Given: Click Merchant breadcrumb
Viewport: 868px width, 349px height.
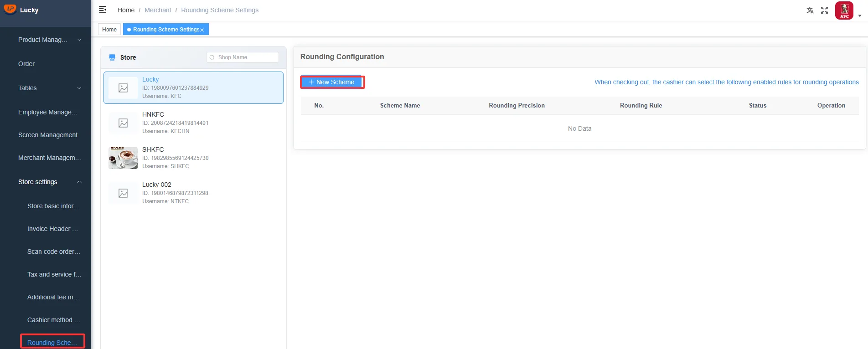Looking at the screenshot, I should (x=158, y=10).
